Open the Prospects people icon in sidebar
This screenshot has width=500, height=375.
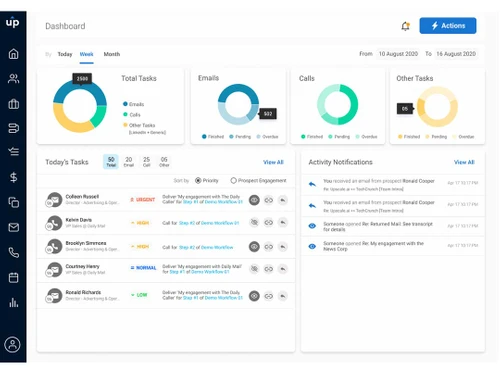click(13, 79)
